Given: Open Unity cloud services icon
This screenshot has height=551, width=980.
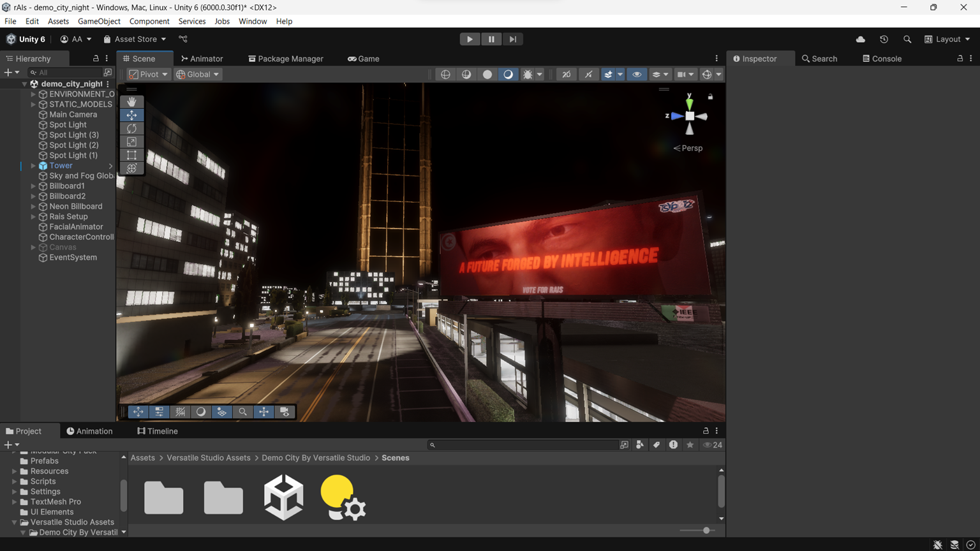Looking at the screenshot, I should 861,40.
